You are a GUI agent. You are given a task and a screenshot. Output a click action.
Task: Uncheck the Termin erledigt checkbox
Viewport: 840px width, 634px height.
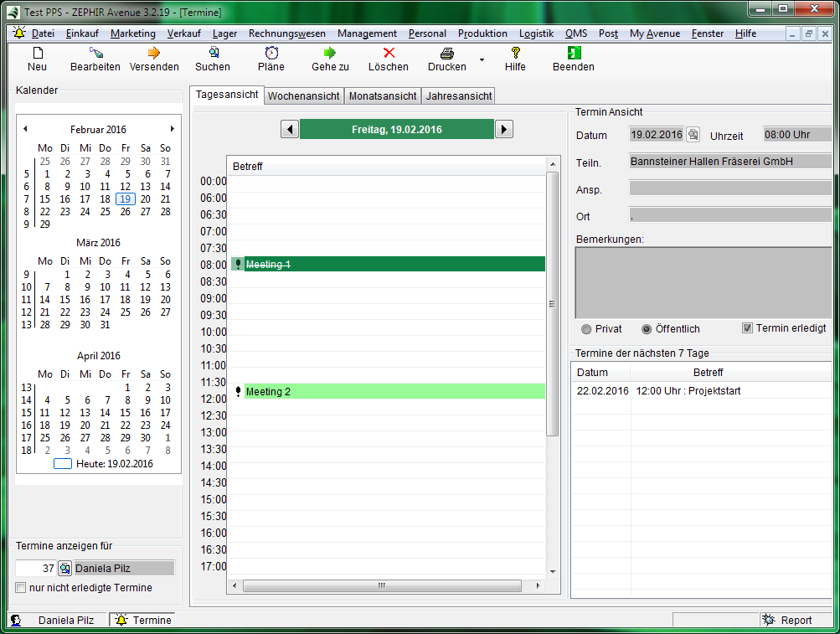coord(747,328)
